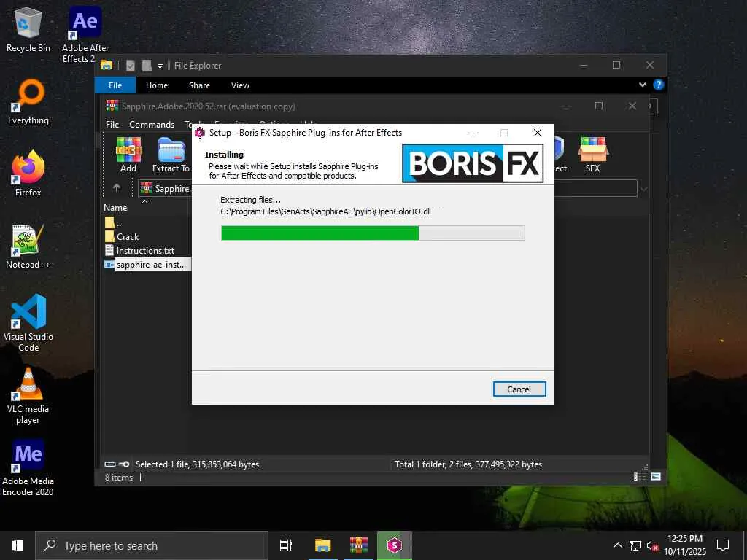Click the File Explorer help icon
The image size is (747, 560).
pyautogui.click(x=659, y=85)
